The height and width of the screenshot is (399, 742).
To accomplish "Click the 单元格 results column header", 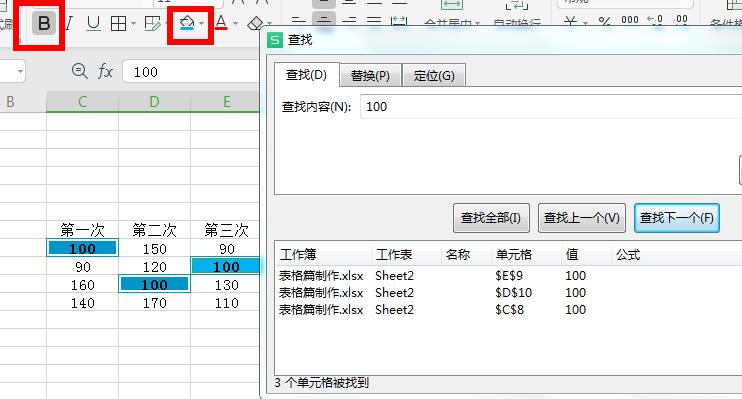I will [526, 255].
